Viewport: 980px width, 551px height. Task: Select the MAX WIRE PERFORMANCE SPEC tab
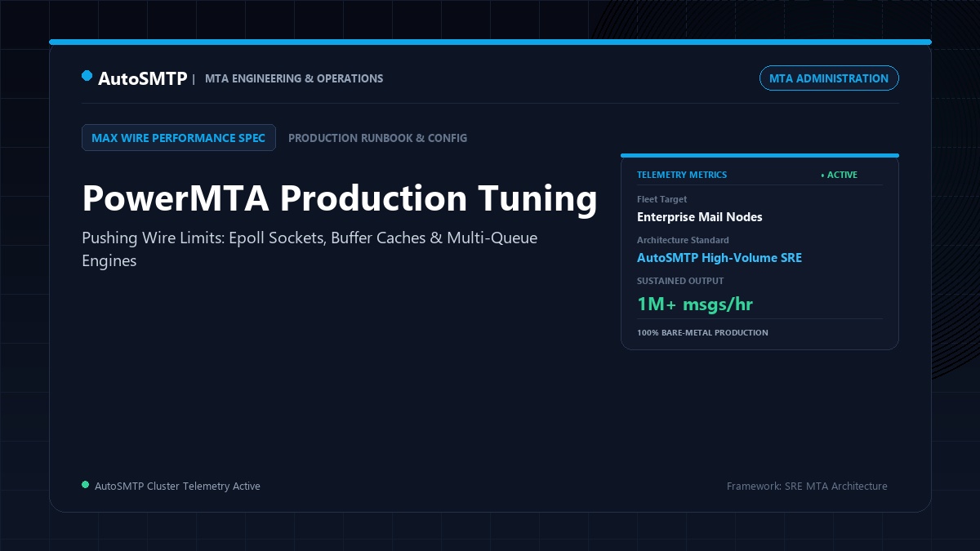(179, 138)
